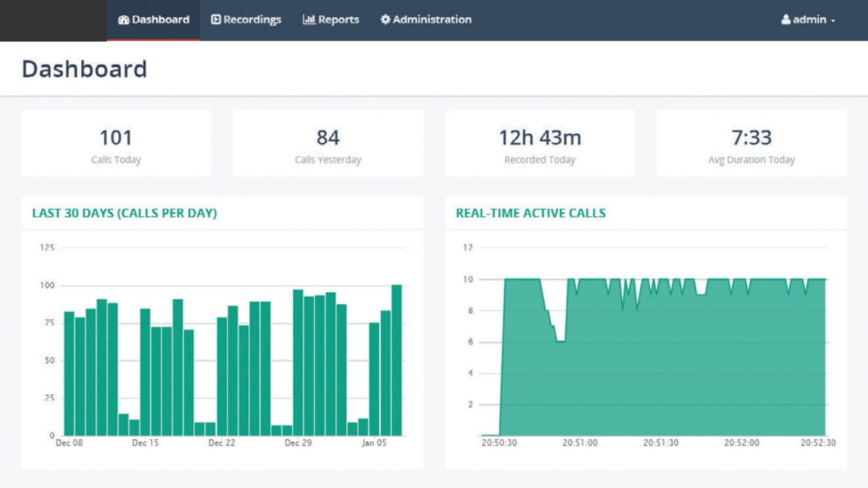Click the 'Calls Today' label
Image resolution: width=868 pixels, height=488 pixels.
tap(116, 160)
